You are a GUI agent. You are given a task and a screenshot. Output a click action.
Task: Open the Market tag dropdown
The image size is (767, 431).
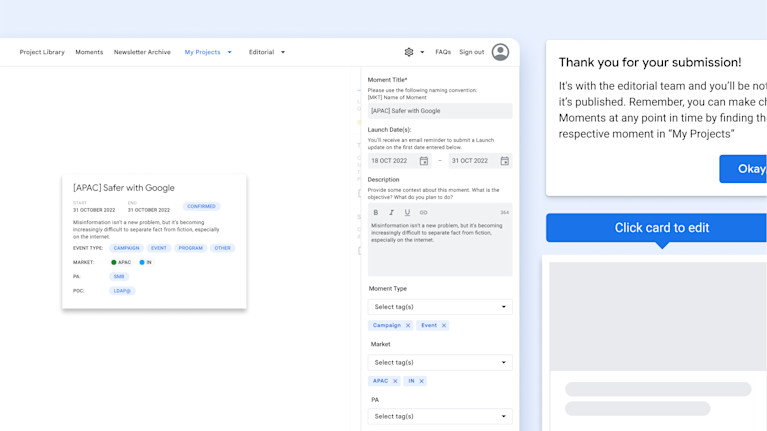(x=440, y=363)
